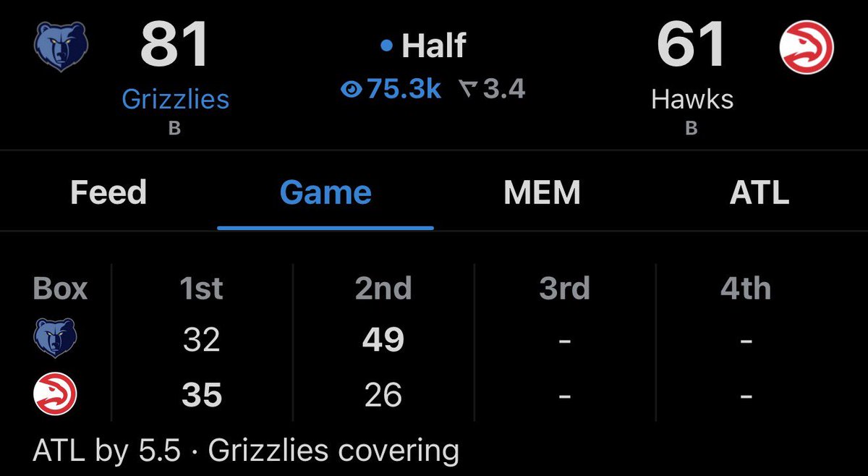The height and width of the screenshot is (476, 868).
Task: Switch to the Game tab
Action: [325, 192]
